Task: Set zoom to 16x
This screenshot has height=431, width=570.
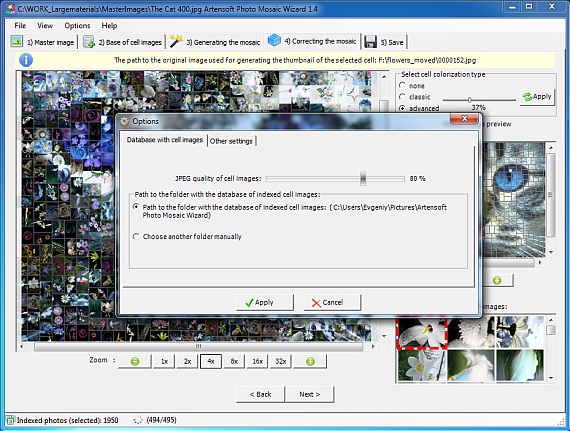Action: tap(257, 361)
